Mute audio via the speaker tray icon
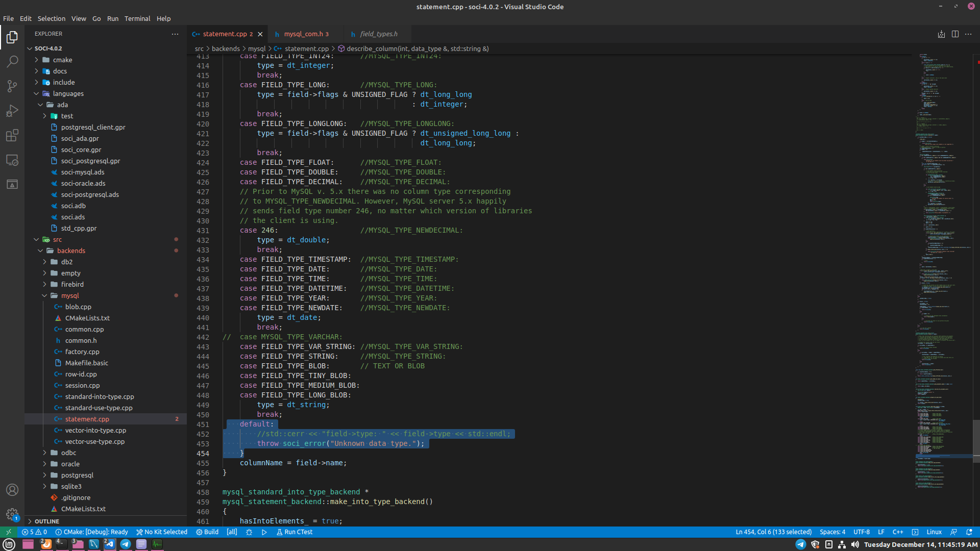Viewport: 980px width, 551px height. (x=856, y=544)
